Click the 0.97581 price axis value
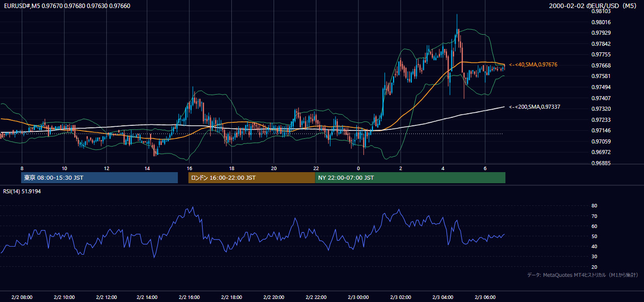 601,77
